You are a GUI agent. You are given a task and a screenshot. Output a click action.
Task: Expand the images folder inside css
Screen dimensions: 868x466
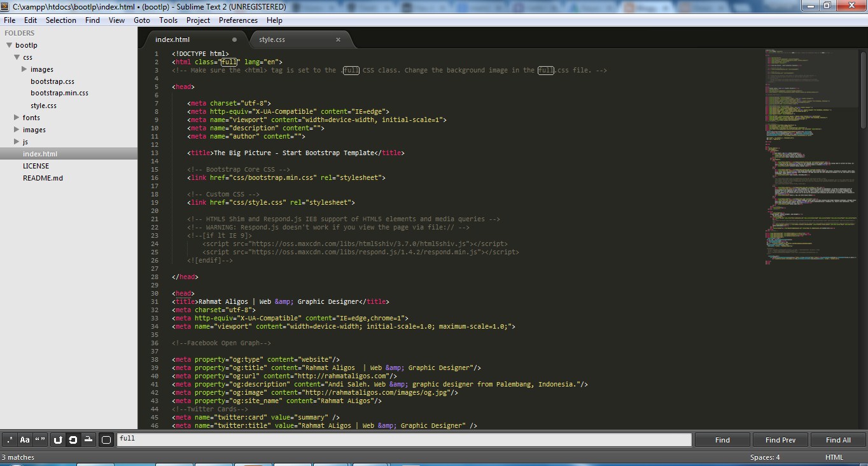24,69
